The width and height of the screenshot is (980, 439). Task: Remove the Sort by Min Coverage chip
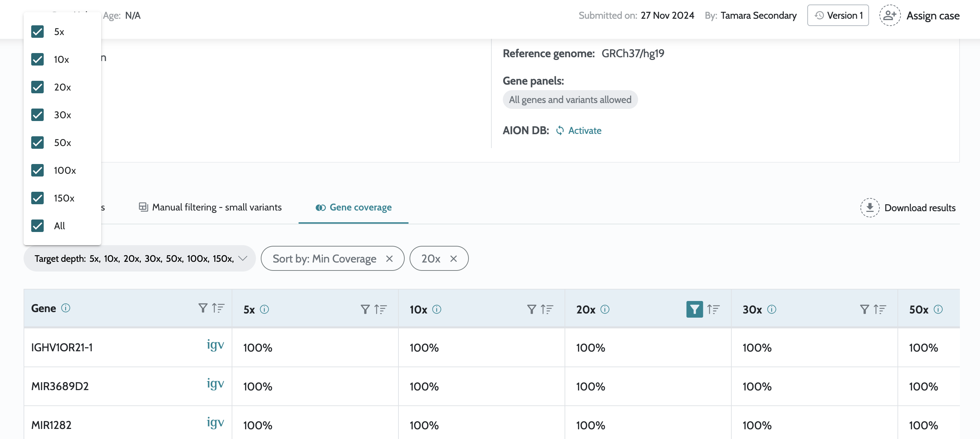point(389,259)
